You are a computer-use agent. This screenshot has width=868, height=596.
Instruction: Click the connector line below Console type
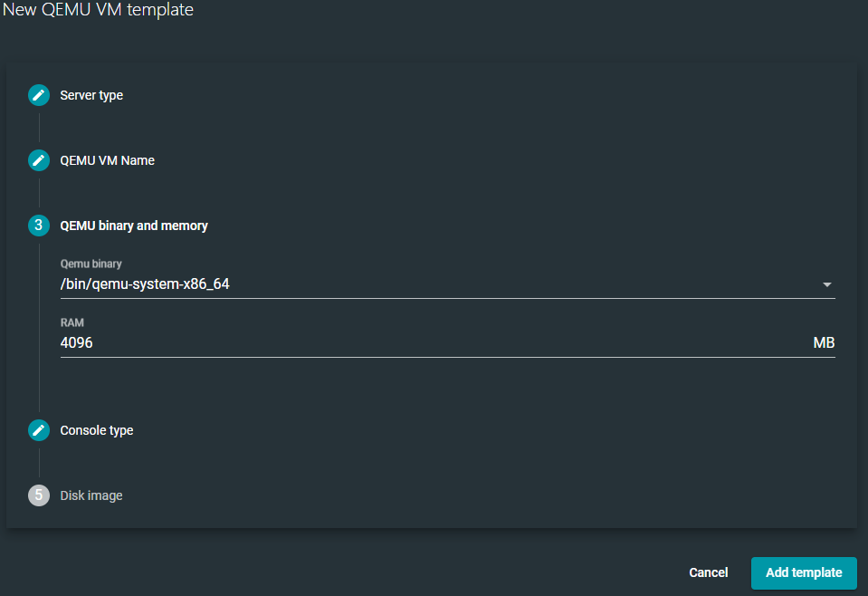(x=39, y=463)
